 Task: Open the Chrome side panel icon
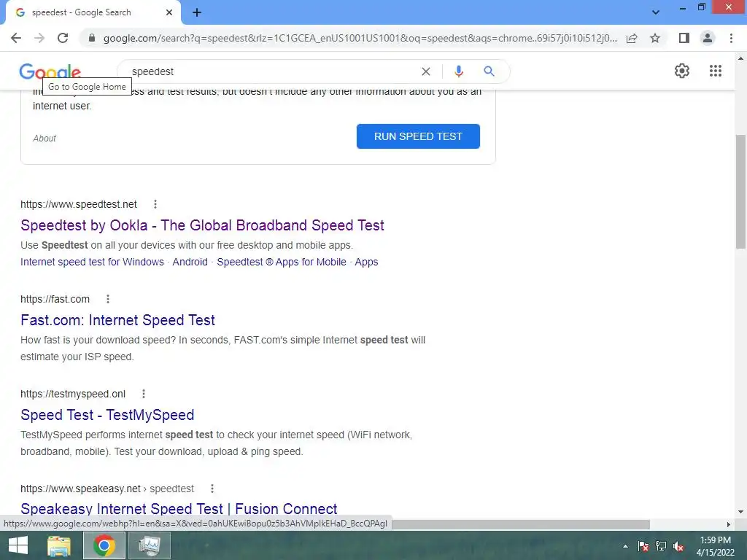684,38
